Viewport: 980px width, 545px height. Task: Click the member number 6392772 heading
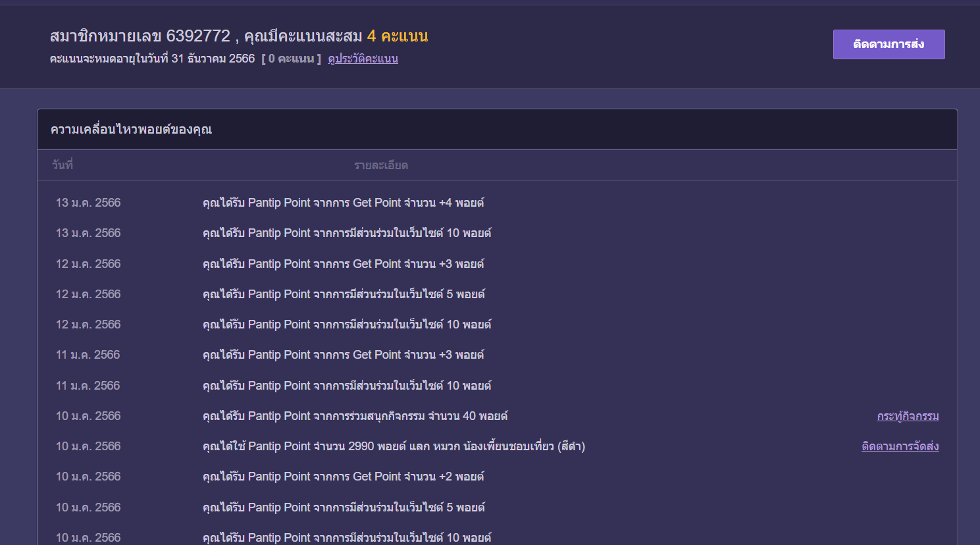point(140,36)
